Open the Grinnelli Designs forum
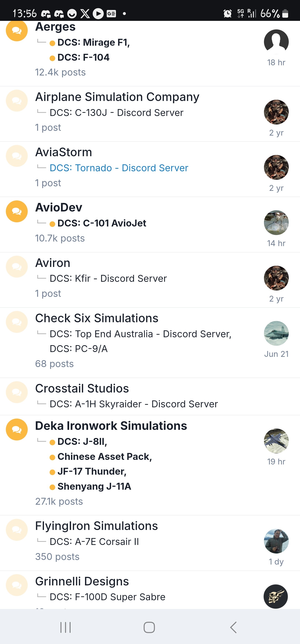 point(82,581)
